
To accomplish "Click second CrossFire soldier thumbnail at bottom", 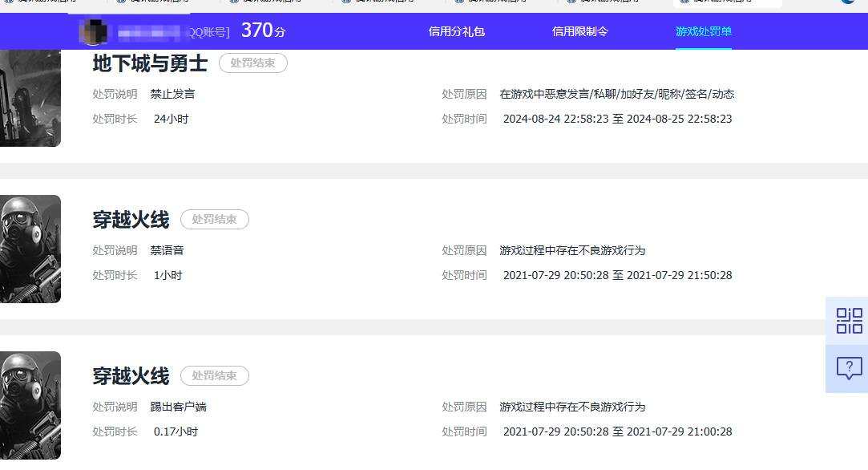I will [x=30, y=405].
